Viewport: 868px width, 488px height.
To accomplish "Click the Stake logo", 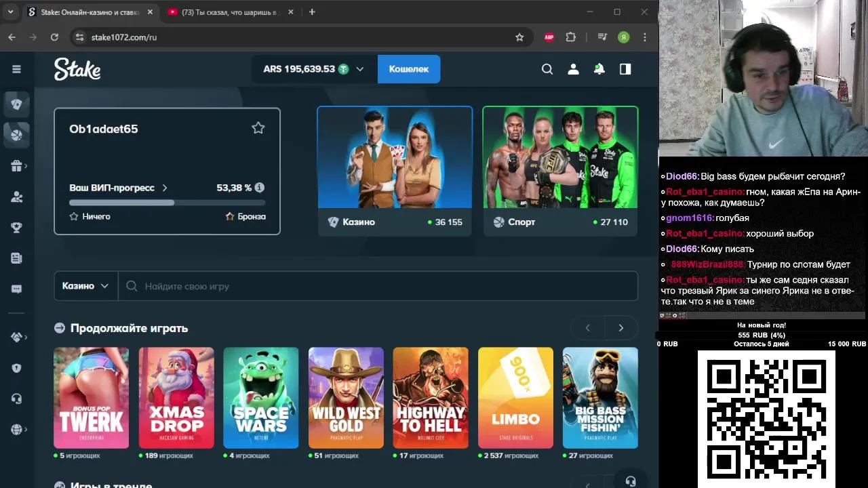I will (x=77, y=69).
